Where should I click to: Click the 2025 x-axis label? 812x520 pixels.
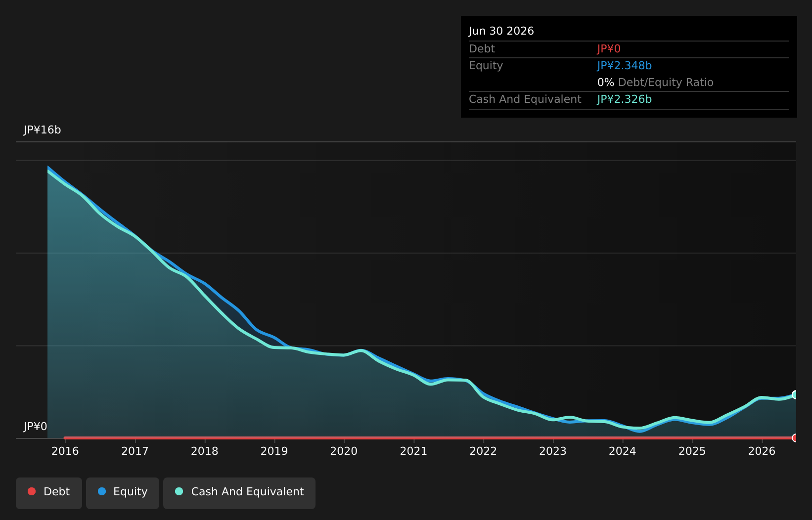click(692, 451)
